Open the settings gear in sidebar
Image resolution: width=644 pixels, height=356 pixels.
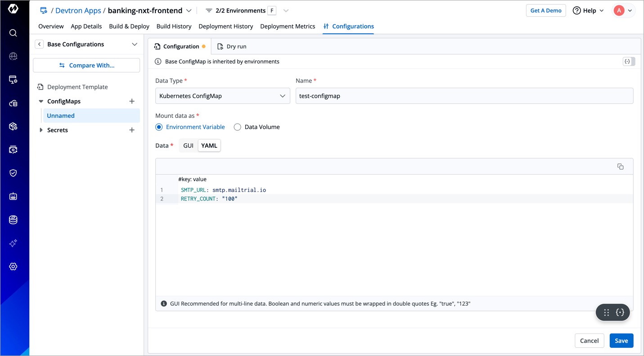(13, 267)
